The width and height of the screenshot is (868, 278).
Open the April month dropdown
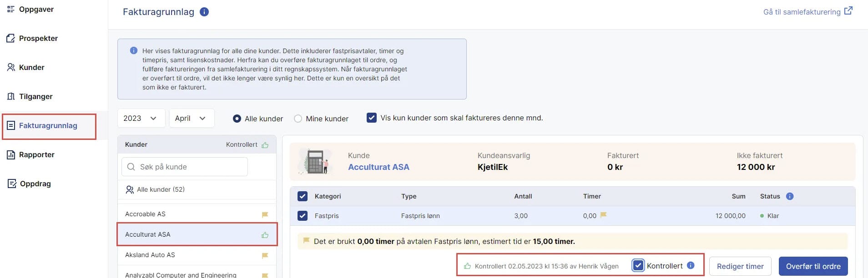[x=191, y=118]
